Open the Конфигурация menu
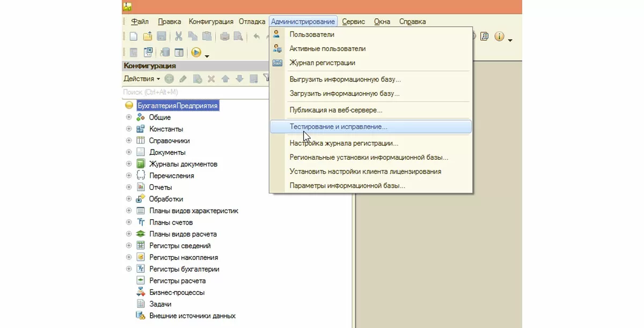 (x=211, y=21)
